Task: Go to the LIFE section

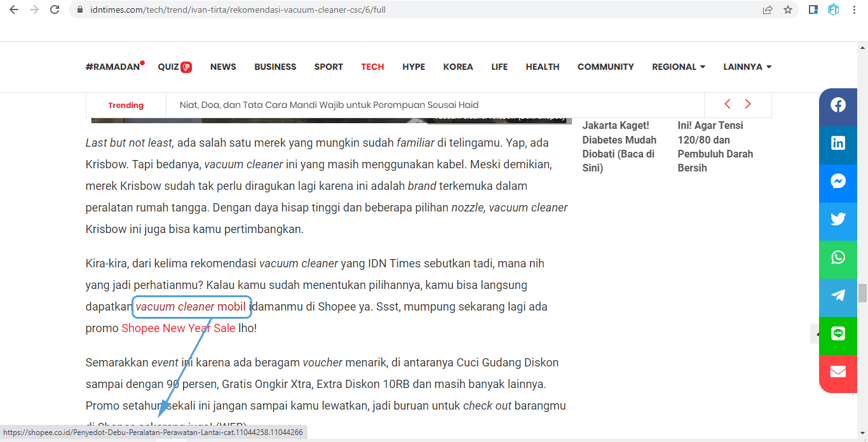Action: [x=499, y=67]
